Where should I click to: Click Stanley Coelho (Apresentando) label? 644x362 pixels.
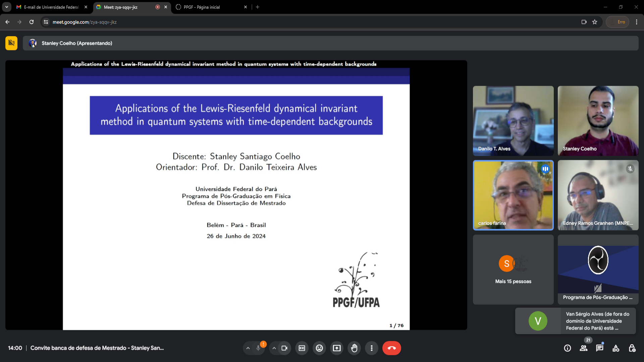[x=77, y=43]
